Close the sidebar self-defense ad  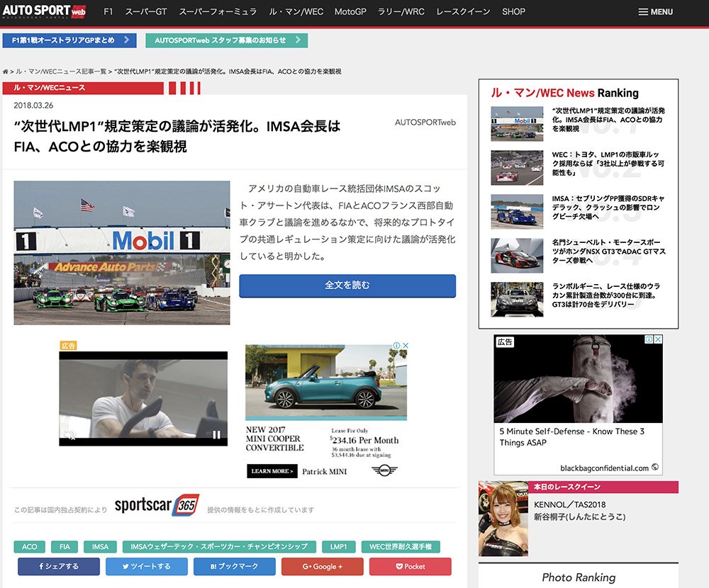click(659, 339)
